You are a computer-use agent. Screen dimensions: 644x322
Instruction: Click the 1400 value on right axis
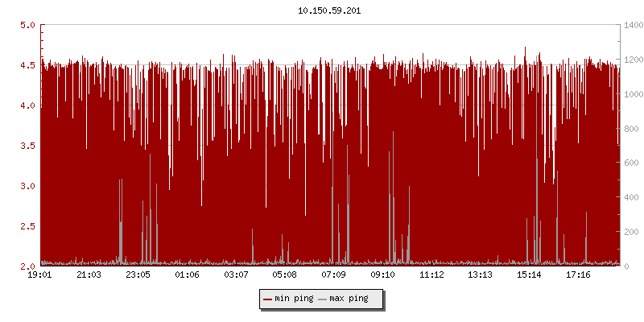pos(634,25)
